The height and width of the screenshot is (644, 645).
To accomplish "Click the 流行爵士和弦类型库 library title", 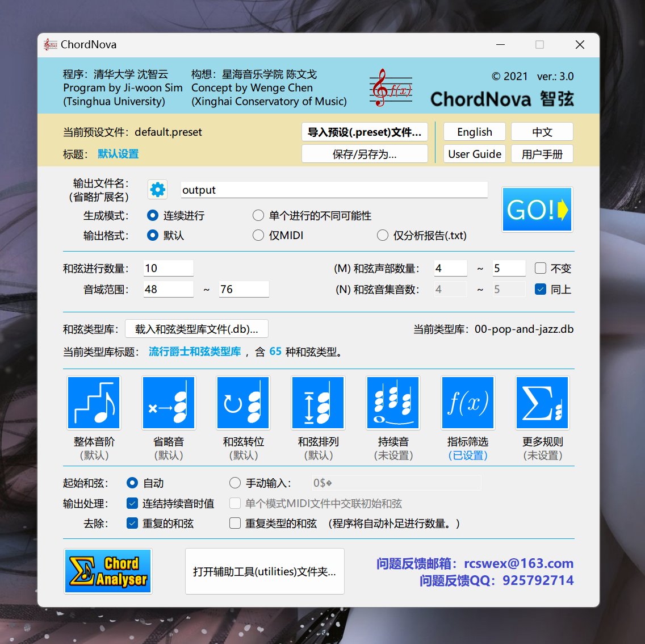I will coord(195,352).
